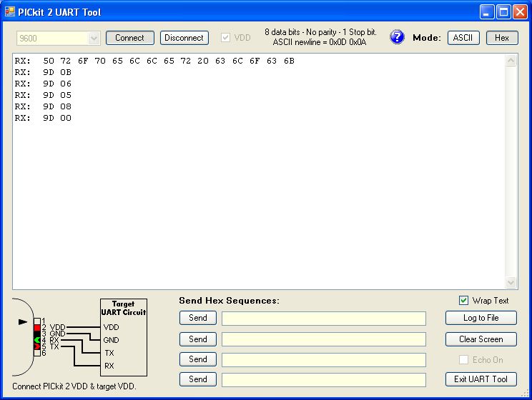Screen dimensions: 532x400
Task: Click the Target UART Circuit diagram box
Action: 124,337
